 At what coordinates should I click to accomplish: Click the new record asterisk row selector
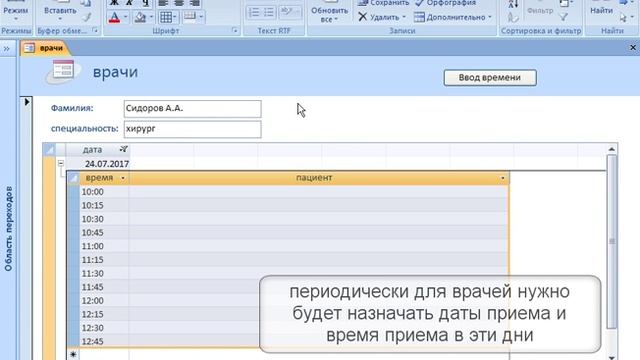pyautogui.click(x=73, y=354)
